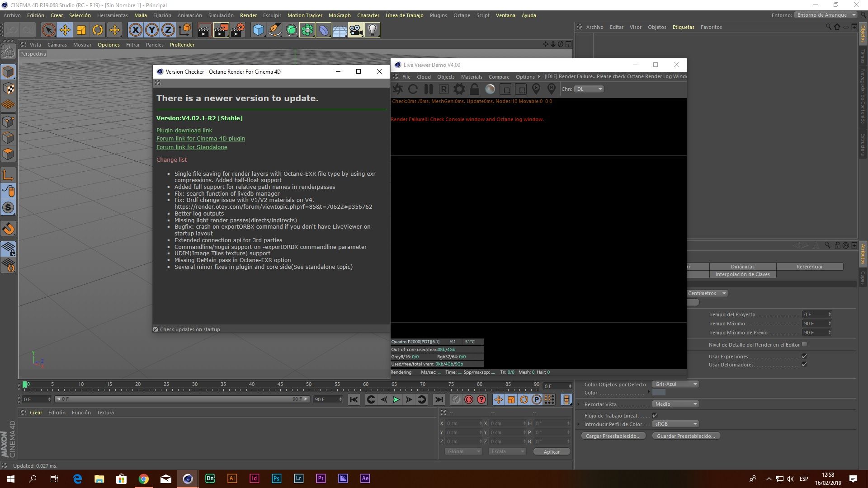
Task: Toggle Z axis lock
Action: [168, 30]
